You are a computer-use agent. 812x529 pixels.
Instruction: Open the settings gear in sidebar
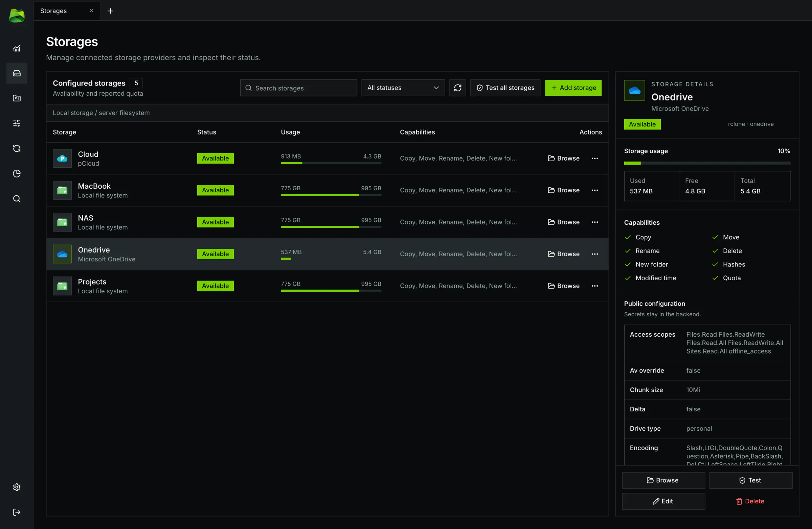[17, 487]
